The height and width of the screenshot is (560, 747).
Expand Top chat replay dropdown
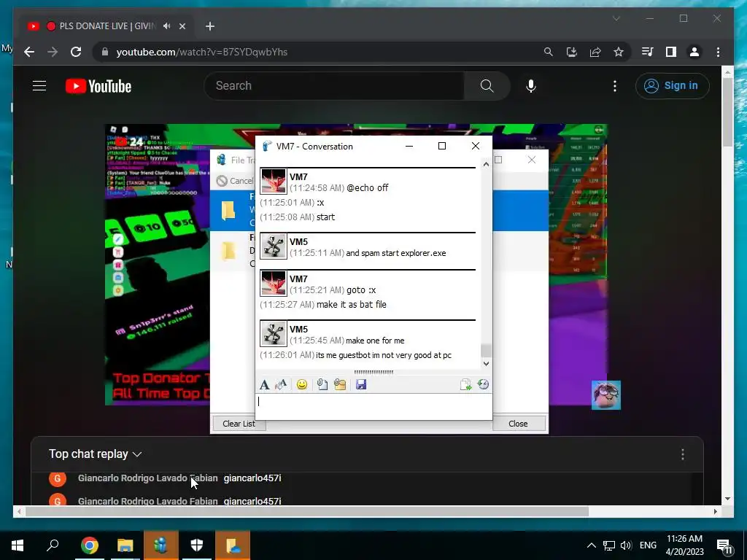tap(96, 454)
